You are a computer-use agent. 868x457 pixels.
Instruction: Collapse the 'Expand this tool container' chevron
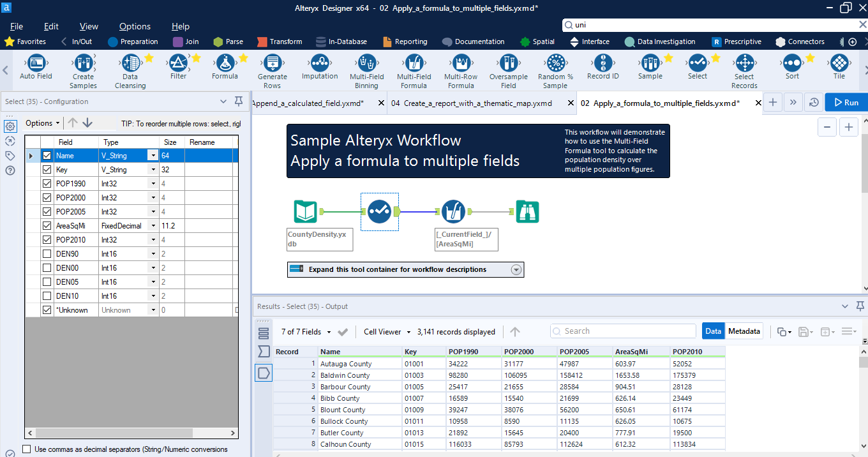coord(516,269)
